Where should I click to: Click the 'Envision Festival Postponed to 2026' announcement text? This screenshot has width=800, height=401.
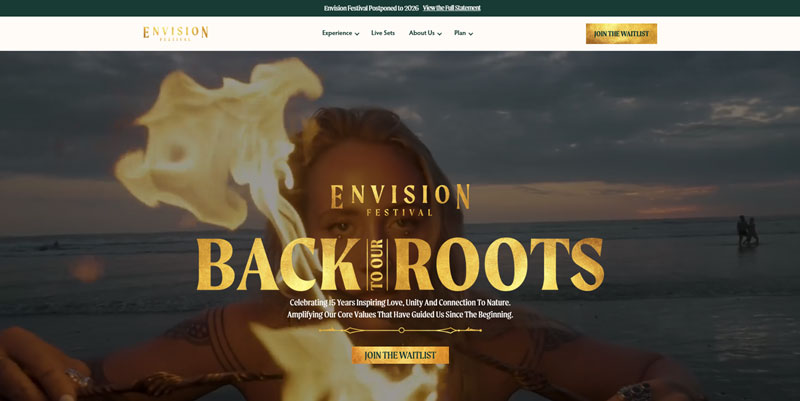(371, 8)
